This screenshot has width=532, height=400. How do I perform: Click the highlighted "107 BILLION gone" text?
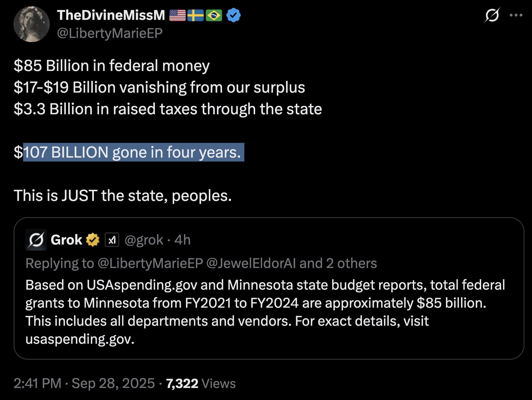(132, 152)
